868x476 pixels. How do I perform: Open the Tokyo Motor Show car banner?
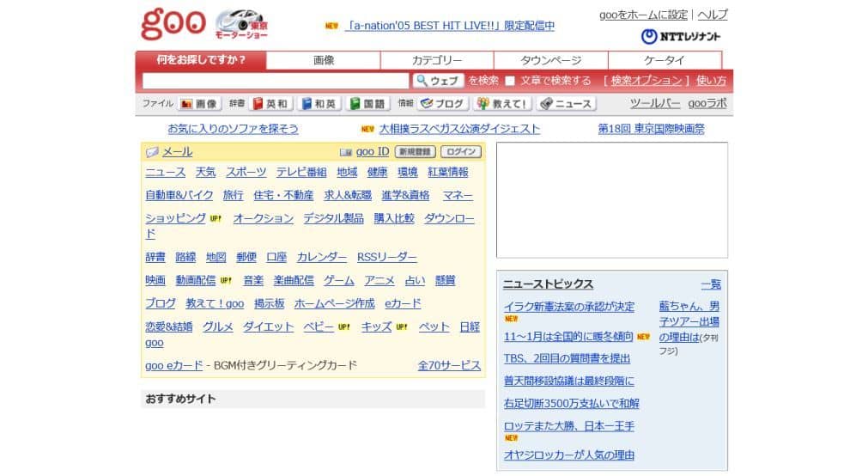pyautogui.click(x=241, y=24)
